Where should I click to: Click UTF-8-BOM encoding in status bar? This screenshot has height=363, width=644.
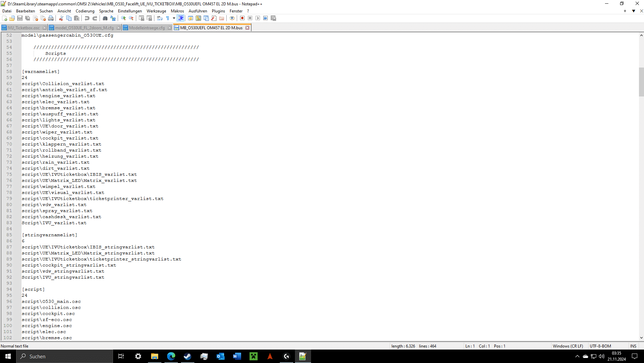click(600, 346)
